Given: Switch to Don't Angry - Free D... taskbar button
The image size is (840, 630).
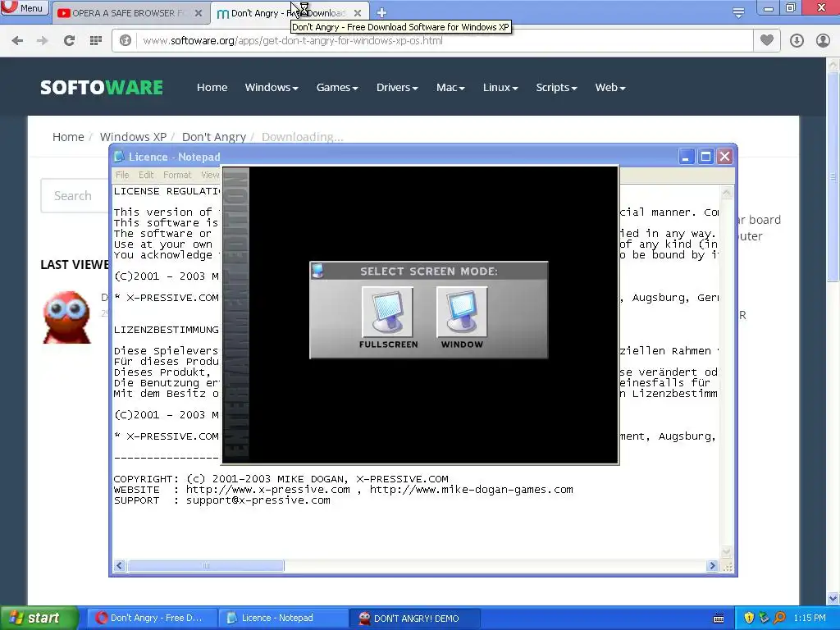Looking at the screenshot, I should point(152,618).
